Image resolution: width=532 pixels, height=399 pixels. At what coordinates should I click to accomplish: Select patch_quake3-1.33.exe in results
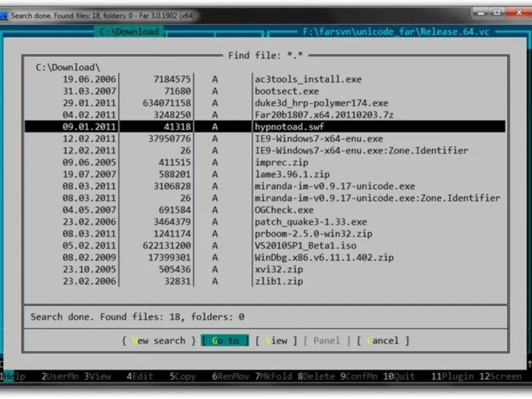265,222
